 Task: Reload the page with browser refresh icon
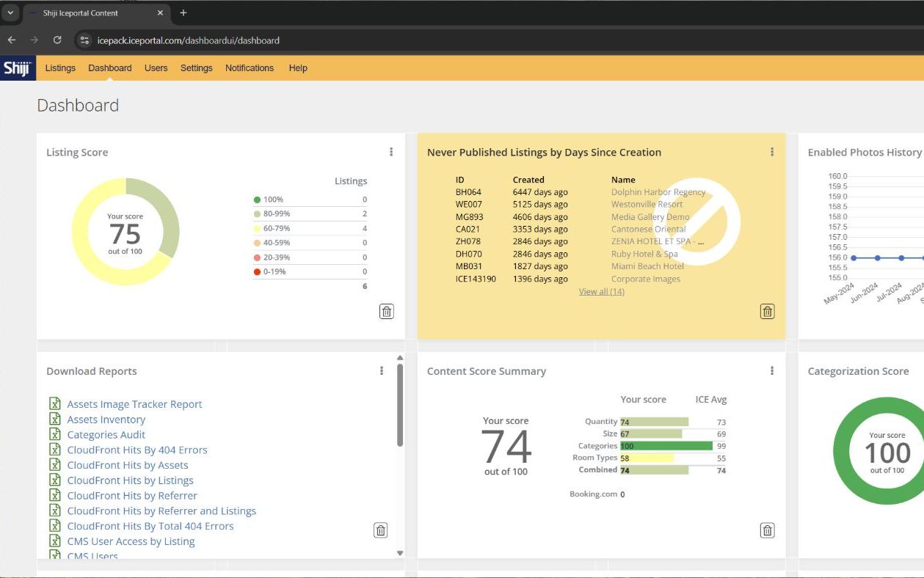(x=57, y=40)
